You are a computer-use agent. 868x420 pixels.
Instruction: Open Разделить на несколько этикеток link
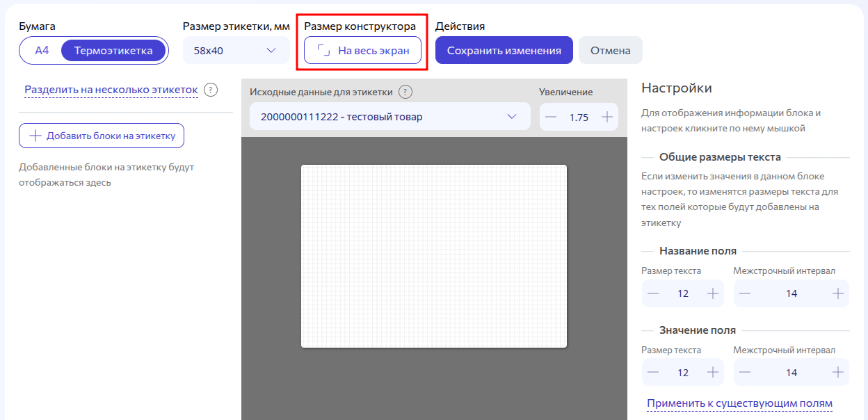pos(111,90)
